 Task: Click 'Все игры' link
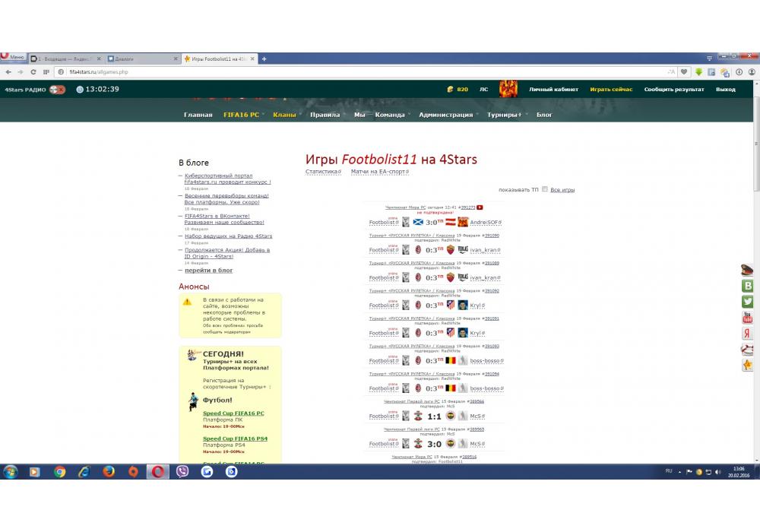coord(562,189)
